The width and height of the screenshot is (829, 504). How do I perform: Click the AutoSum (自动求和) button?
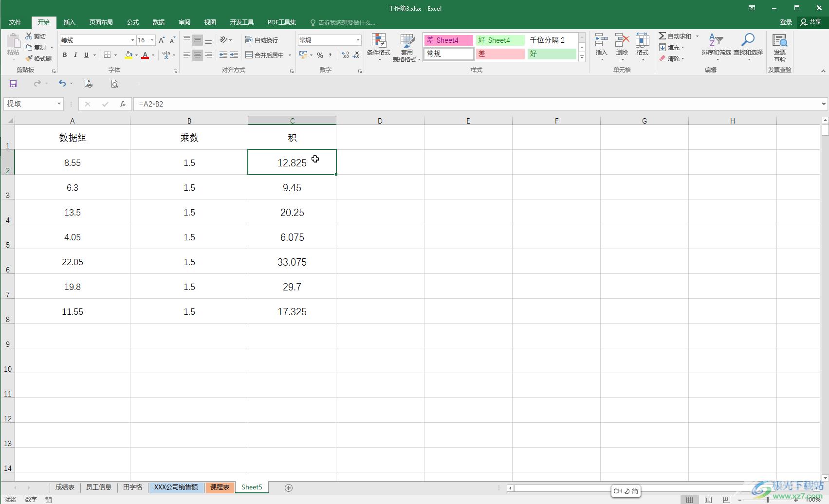point(675,36)
